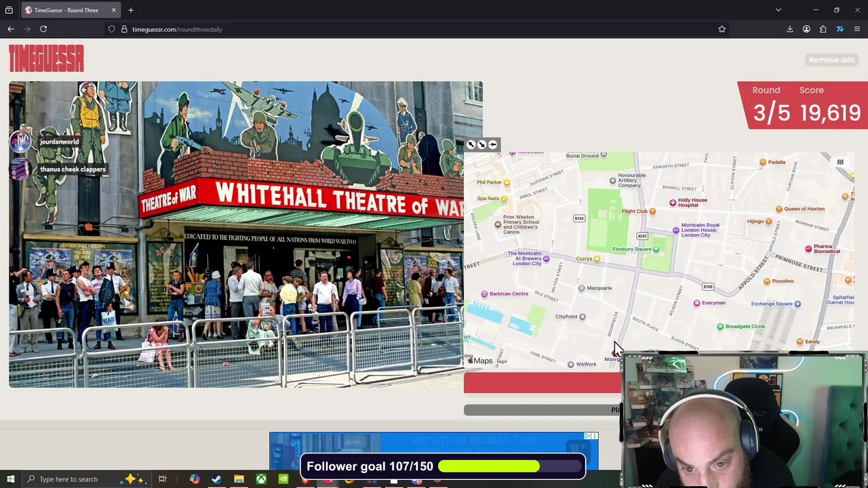Click the CityPoint marker
Image resolution: width=868 pixels, height=488 pixels.
tap(582, 317)
